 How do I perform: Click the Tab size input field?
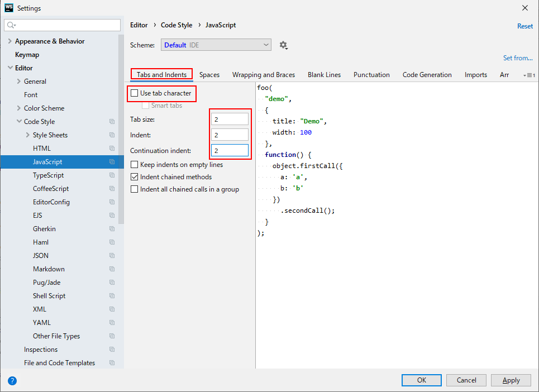coord(230,119)
